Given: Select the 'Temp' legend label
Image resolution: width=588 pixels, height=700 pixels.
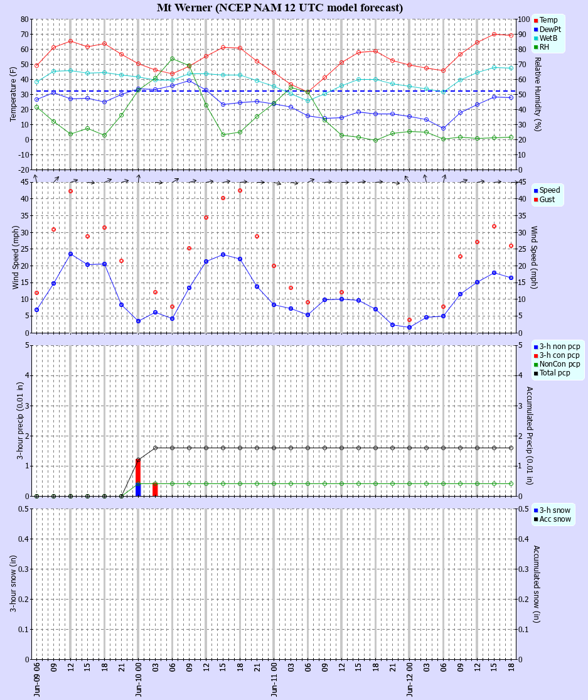Looking at the screenshot, I should pos(548,20).
